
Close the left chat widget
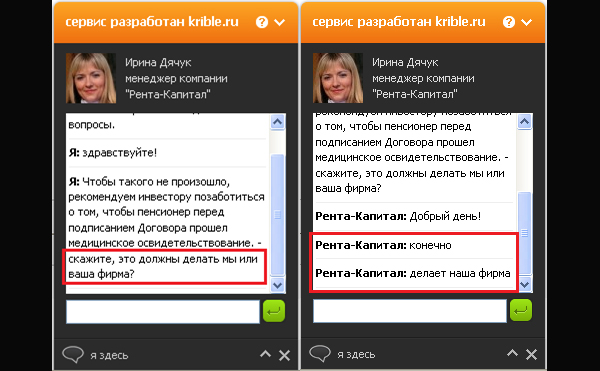click(x=284, y=355)
